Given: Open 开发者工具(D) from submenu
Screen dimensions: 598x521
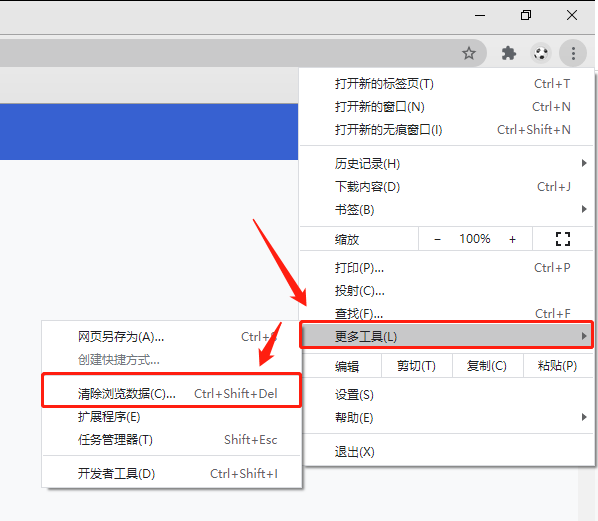Looking at the screenshot, I should 172,474.
